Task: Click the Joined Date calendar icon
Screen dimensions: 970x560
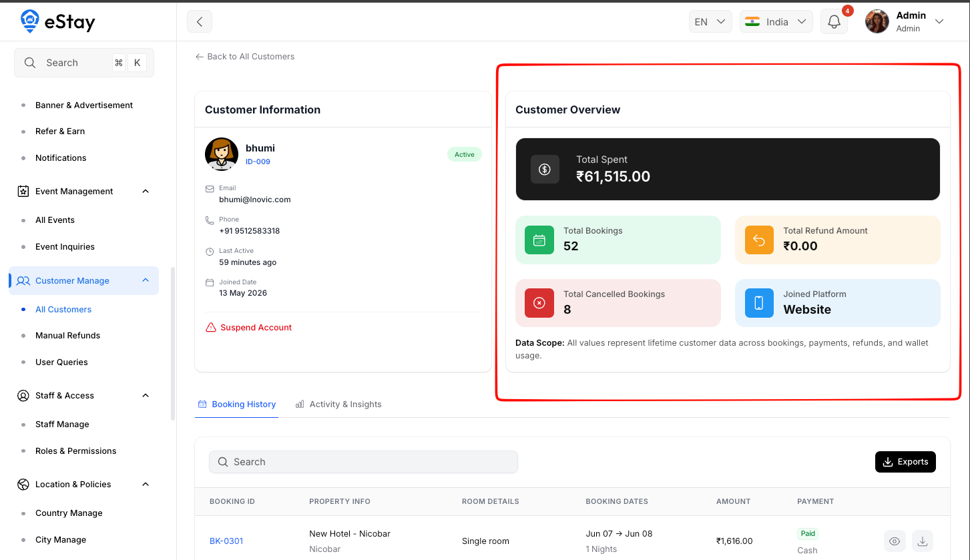Action: [x=210, y=282]
